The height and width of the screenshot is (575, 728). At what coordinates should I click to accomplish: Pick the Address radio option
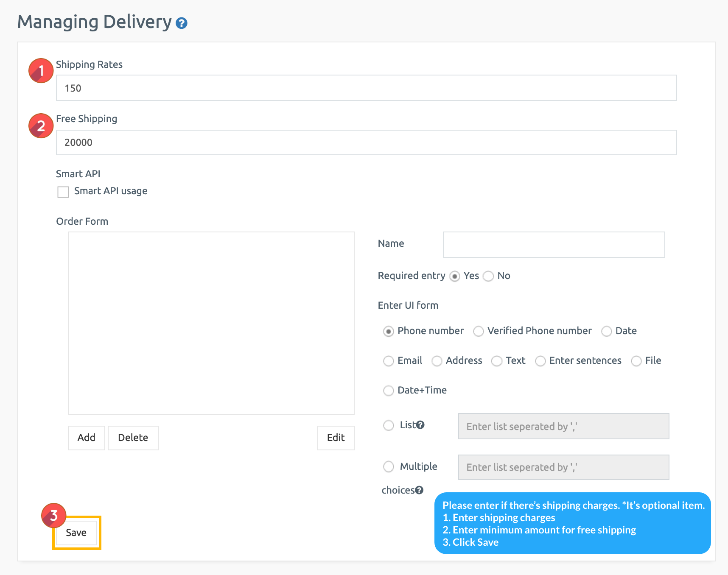(x=437, y=361)
